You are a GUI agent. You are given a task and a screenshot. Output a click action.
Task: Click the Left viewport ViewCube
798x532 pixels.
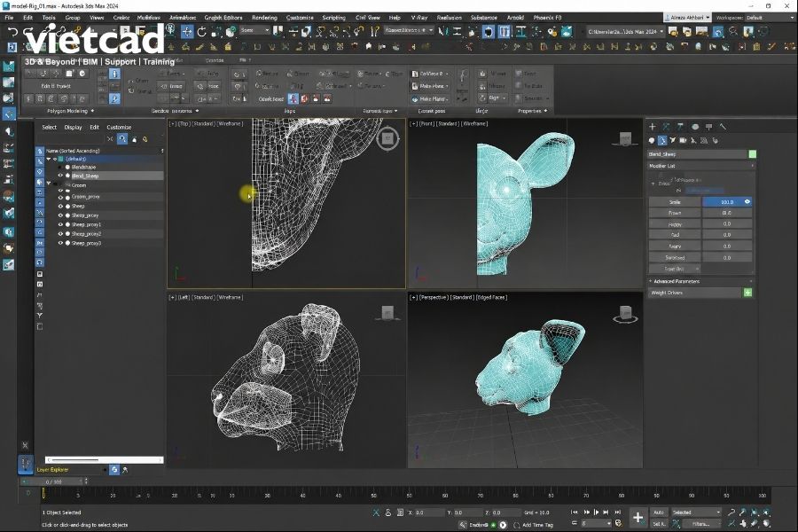[387, 313]
